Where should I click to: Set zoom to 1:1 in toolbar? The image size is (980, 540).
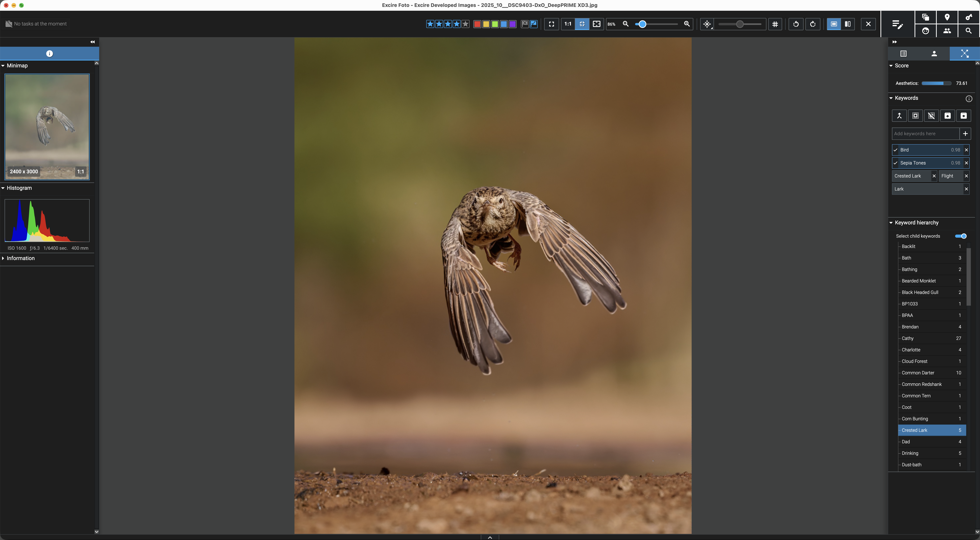(x=568, y=24)
